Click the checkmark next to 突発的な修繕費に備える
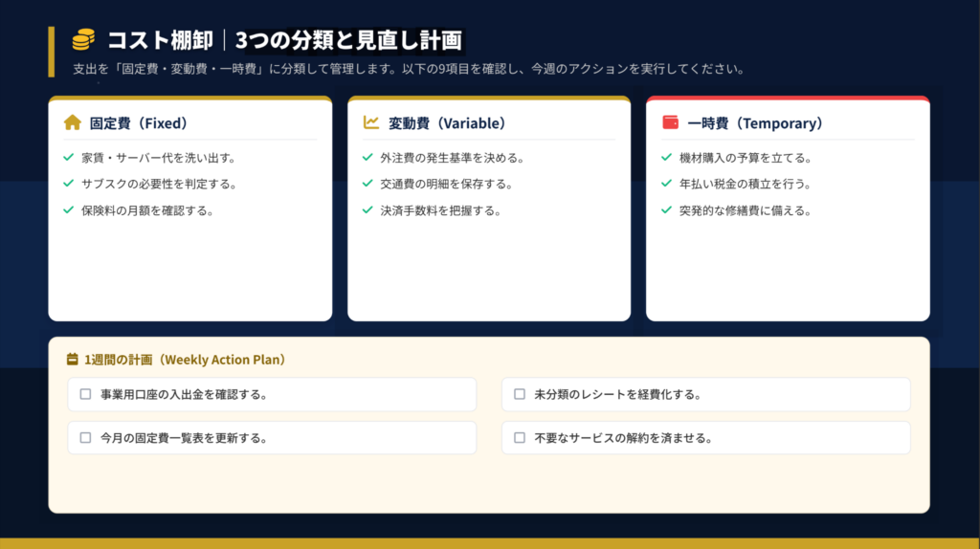980x549 pixels. point(666,209)
